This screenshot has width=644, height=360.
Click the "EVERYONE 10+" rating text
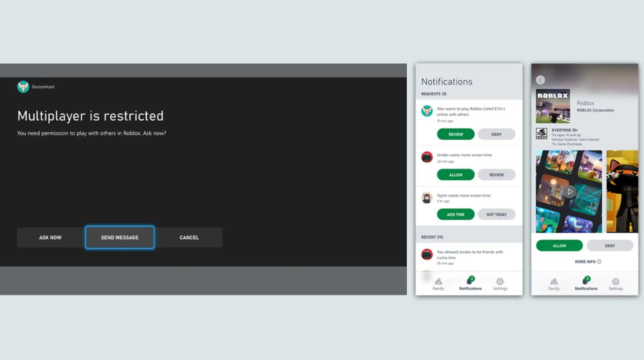[565, 130]
